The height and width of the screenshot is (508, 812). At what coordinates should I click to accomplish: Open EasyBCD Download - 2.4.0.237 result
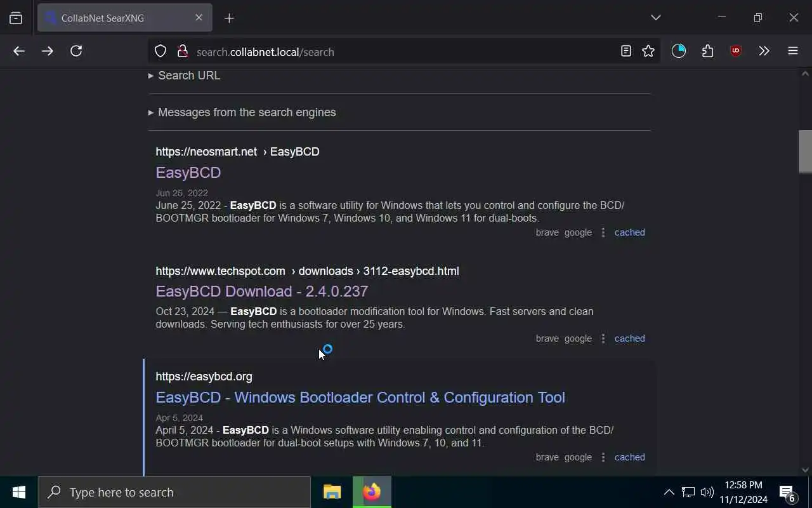(x=261, y=291)
